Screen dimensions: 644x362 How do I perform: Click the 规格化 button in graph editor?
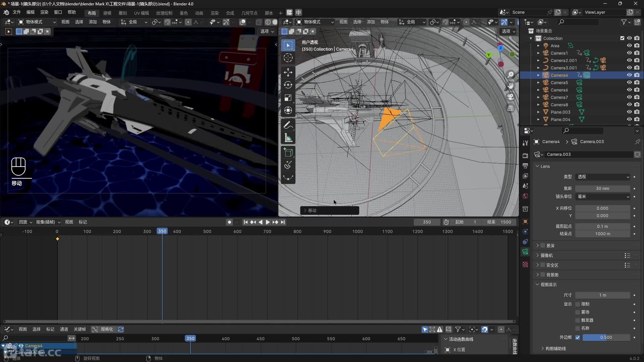coord(104,329)
